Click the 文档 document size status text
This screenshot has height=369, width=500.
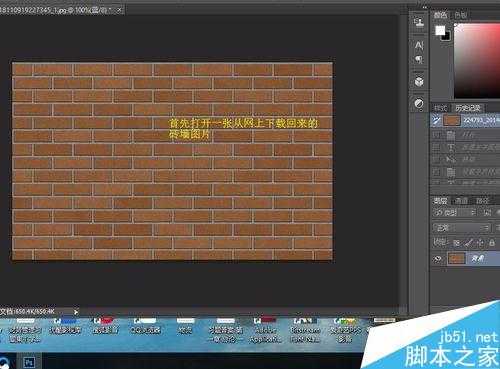point(27,312)
